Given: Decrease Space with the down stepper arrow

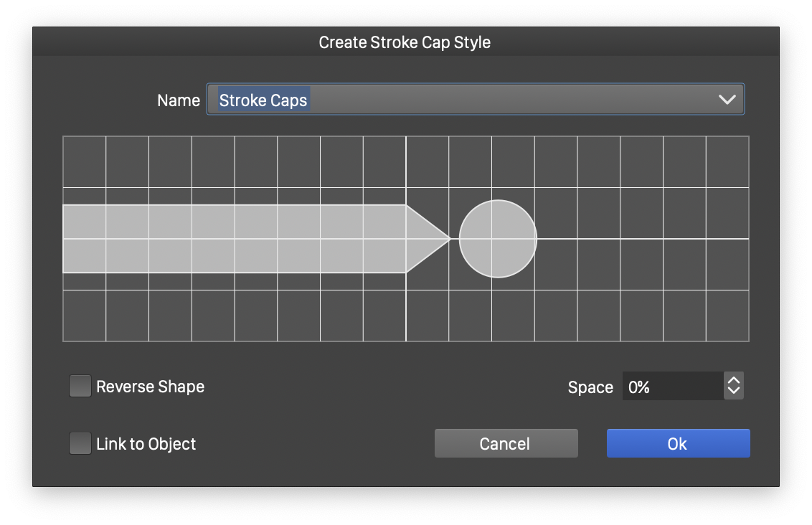Looking at the screenshot, I should click(x=733, y=392).
